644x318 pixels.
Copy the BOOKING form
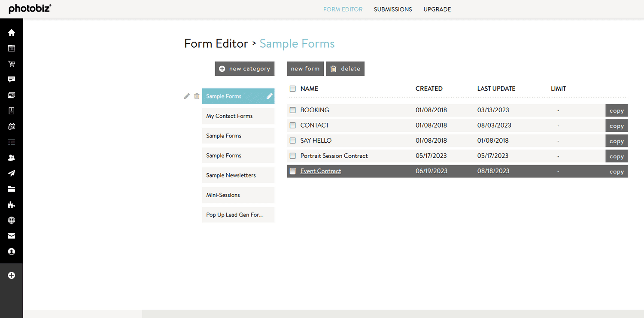617,110
